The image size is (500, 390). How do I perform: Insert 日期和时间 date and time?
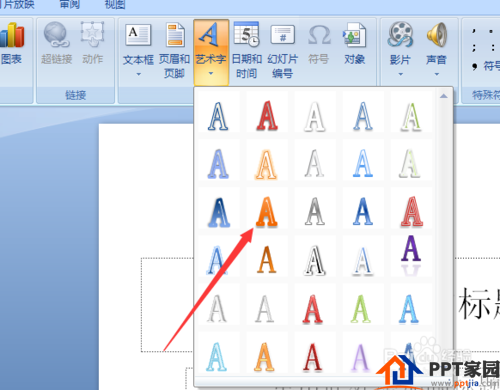(247, 50)
